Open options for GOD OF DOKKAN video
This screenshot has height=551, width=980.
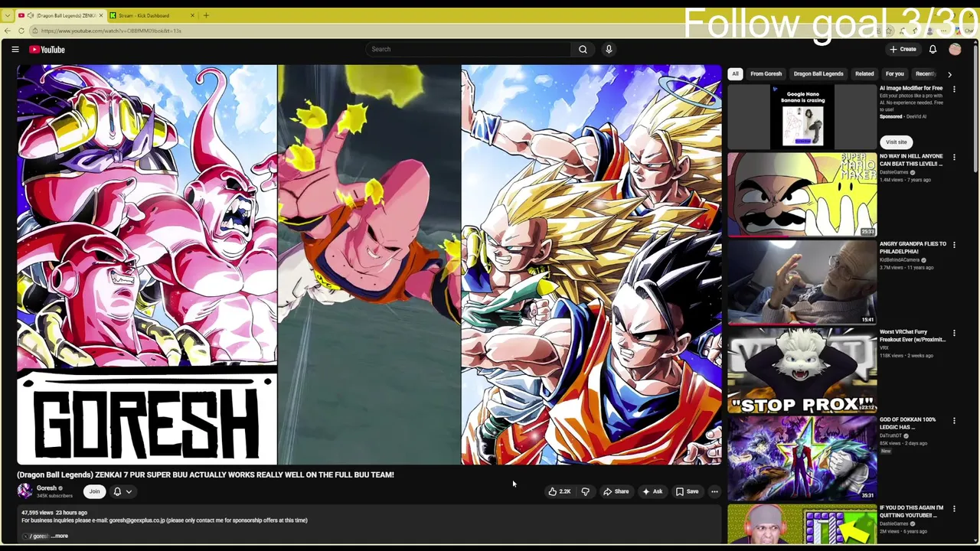(x=954, y=421)
